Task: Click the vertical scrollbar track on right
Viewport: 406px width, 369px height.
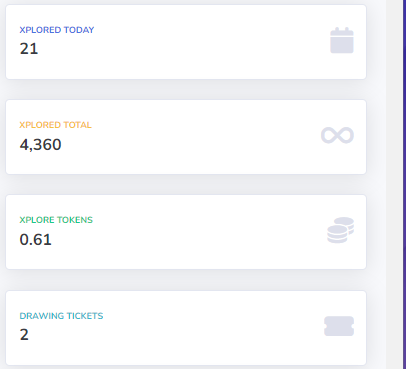Action: (x=394, y=184)
